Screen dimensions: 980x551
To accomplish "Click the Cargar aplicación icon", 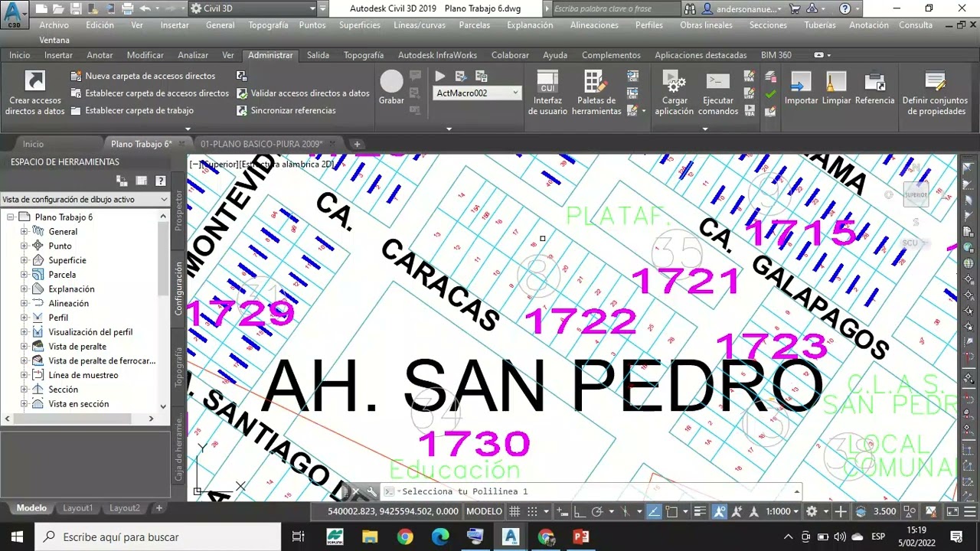I will click(674, 80).
